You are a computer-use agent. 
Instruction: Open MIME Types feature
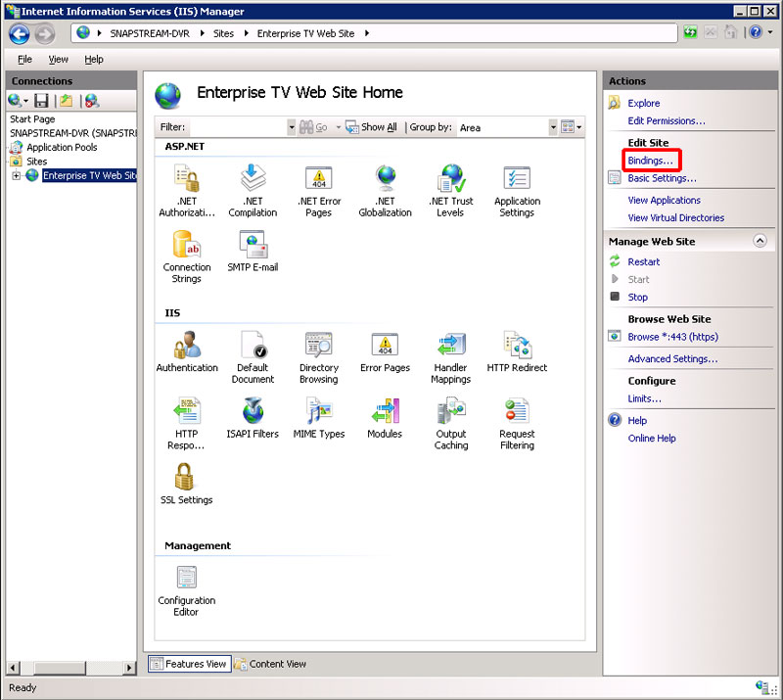point(319,418)
